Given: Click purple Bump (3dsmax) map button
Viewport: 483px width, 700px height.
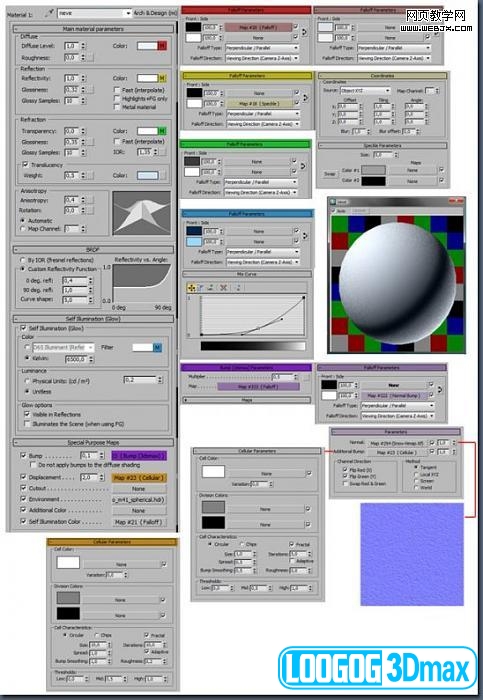Looking at the screenshot, I should 139,456.
